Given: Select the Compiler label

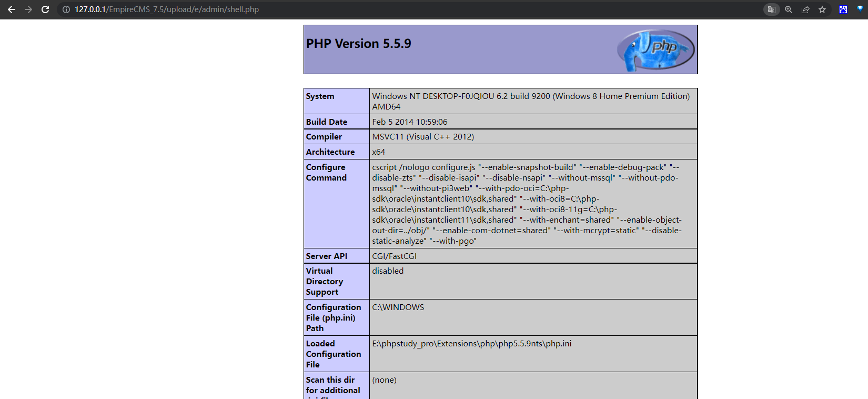Looking at the screenshot, I should (324, 137).
